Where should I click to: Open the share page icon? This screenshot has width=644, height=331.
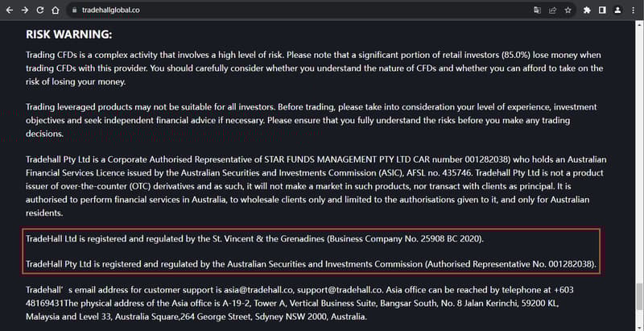tap(552, 10)
